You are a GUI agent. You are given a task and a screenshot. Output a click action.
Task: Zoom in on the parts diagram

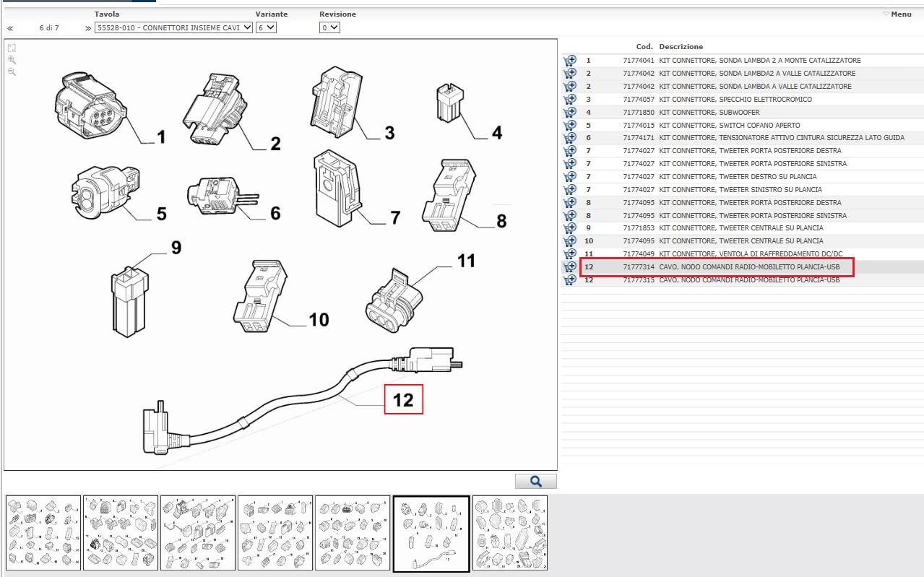(12, 60)
